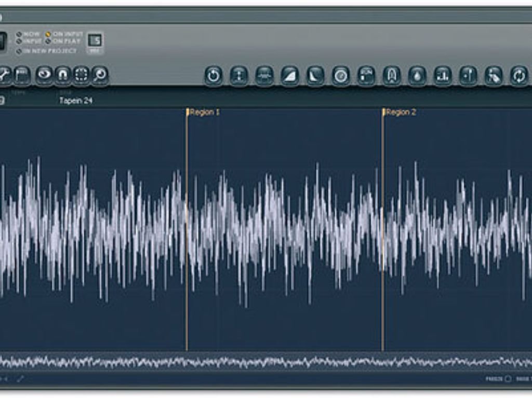
Task: Click the arch-shaped tool button
Action: click(392, 76)
